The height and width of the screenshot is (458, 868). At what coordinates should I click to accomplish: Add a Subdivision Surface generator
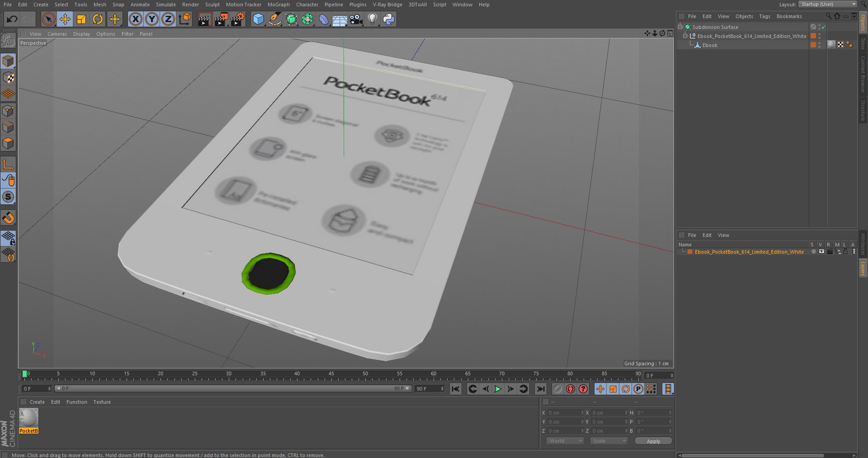click(x=291, y=19)
